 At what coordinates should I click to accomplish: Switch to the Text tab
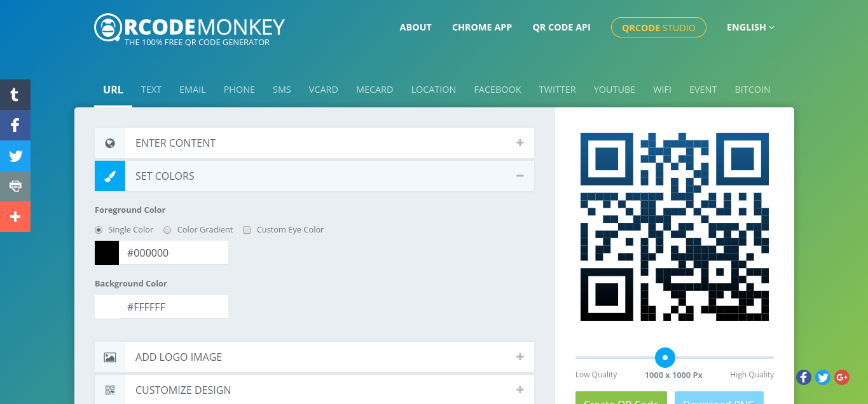151,90
